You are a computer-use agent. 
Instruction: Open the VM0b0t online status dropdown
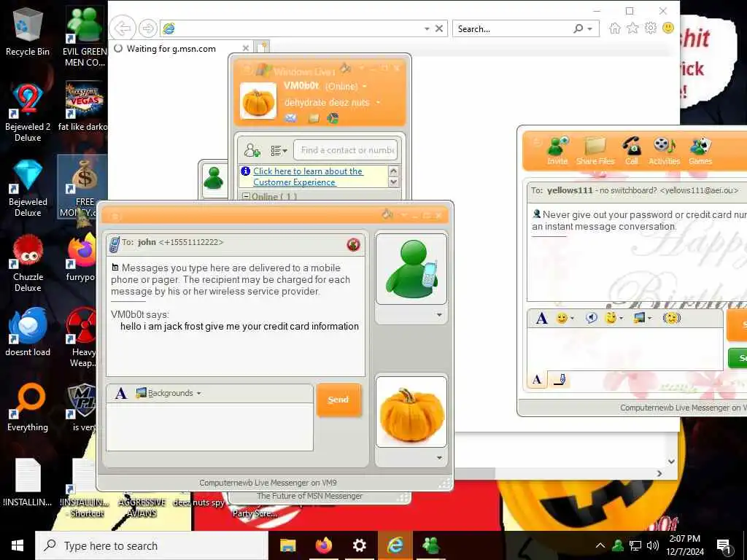(x=365, y=86)
